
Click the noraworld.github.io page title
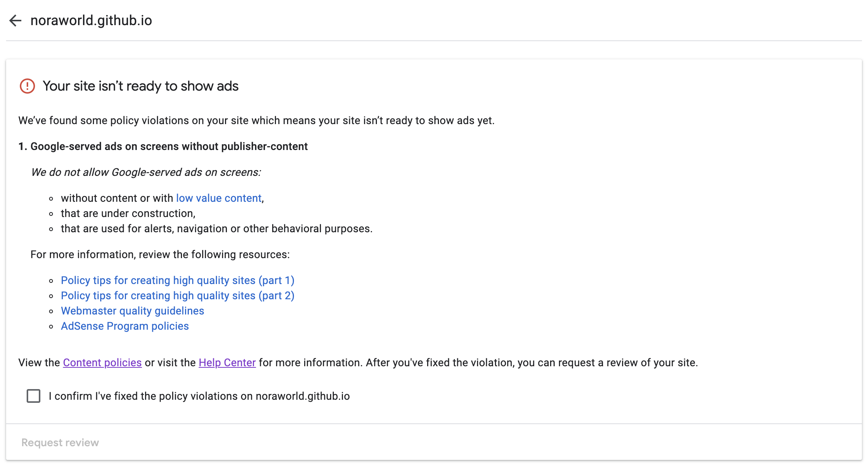click(91, 21)
